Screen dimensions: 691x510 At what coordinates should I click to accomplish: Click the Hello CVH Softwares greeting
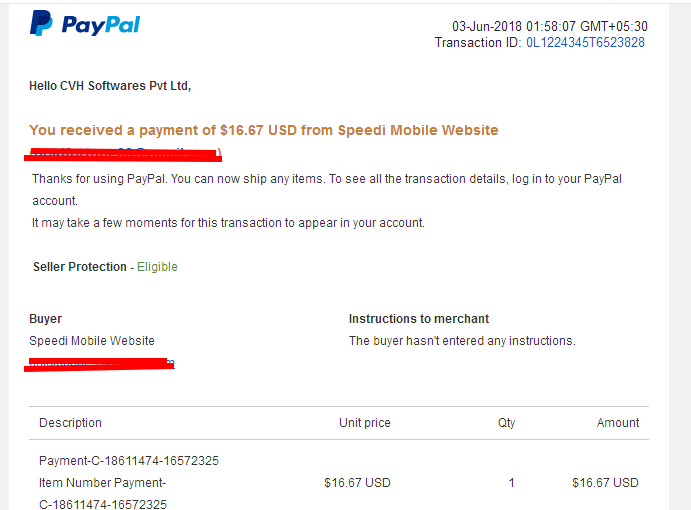[110, 86]
